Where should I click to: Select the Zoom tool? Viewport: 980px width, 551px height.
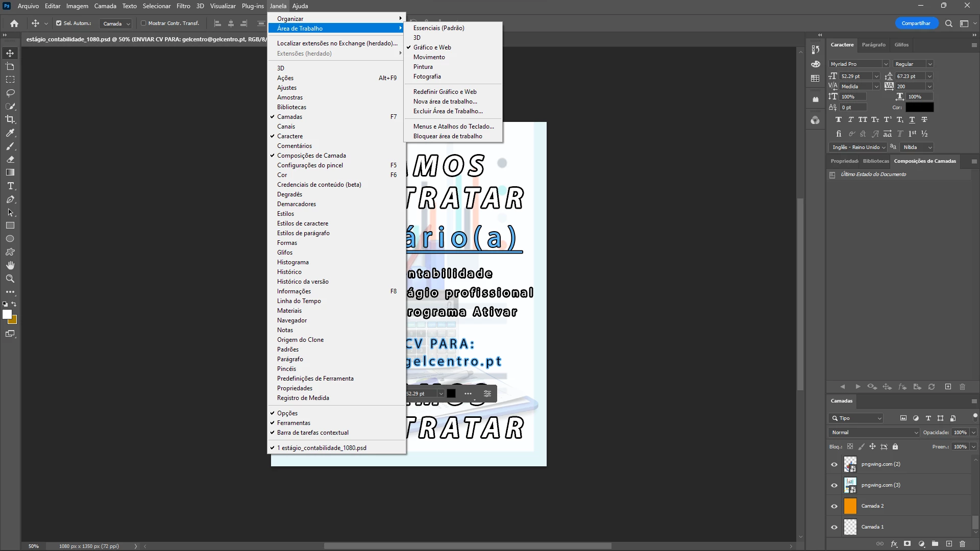point(10,279)
